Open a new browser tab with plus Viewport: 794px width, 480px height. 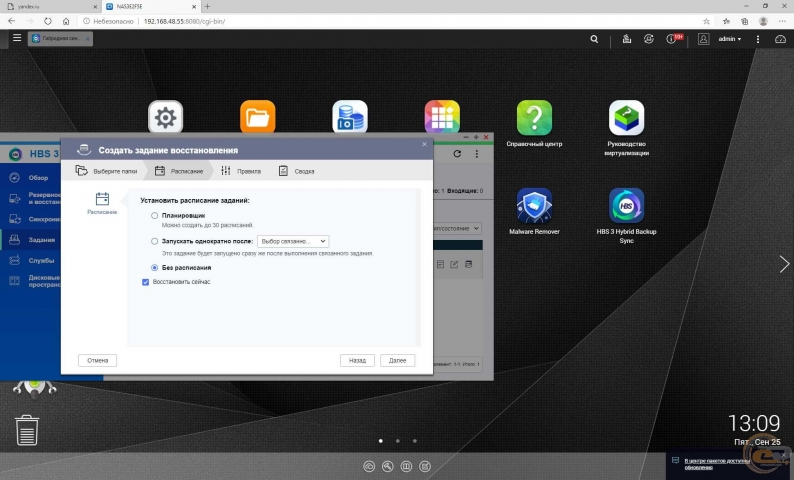(207, 7)
